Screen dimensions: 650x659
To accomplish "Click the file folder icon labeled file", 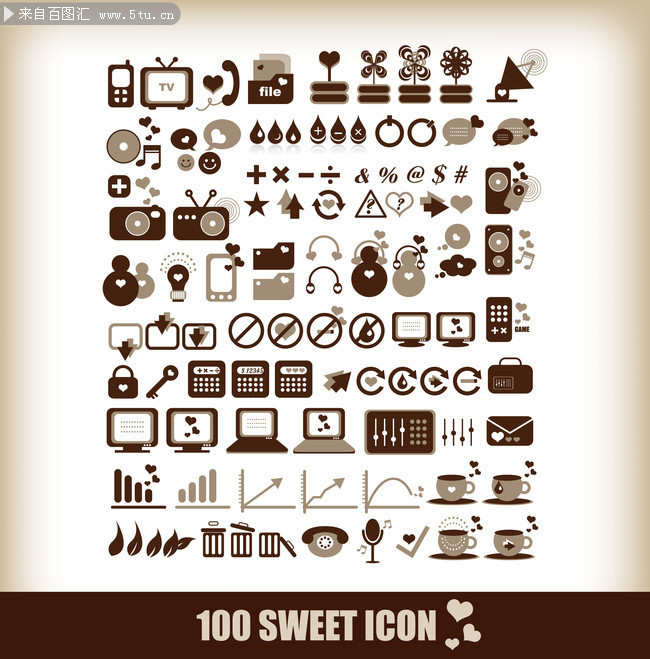I will click(x=271, y=79).
